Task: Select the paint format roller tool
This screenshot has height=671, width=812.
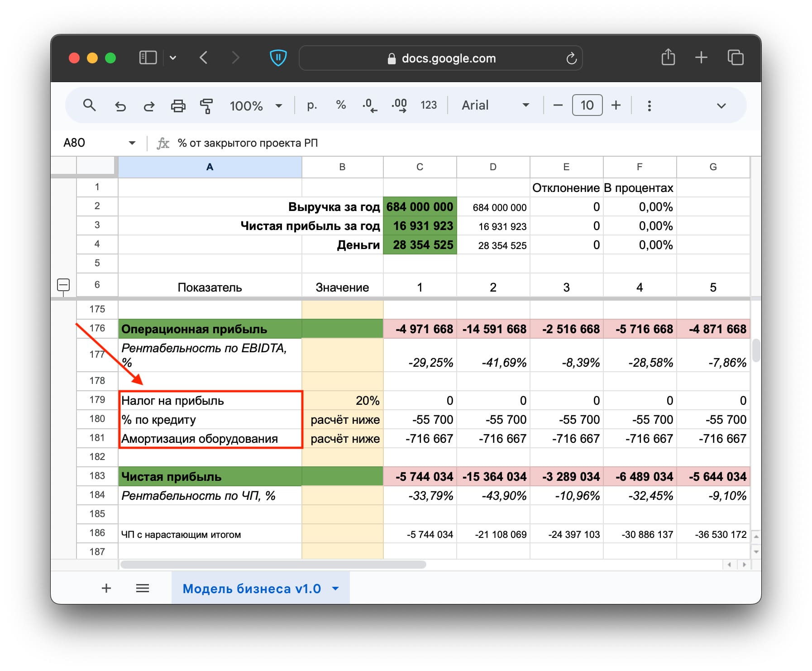Action: coord(206,106)
